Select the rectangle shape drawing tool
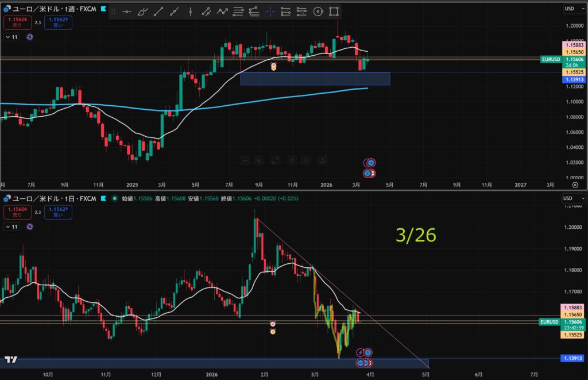This screenshot has height=380, width=588. click(334, 11)
